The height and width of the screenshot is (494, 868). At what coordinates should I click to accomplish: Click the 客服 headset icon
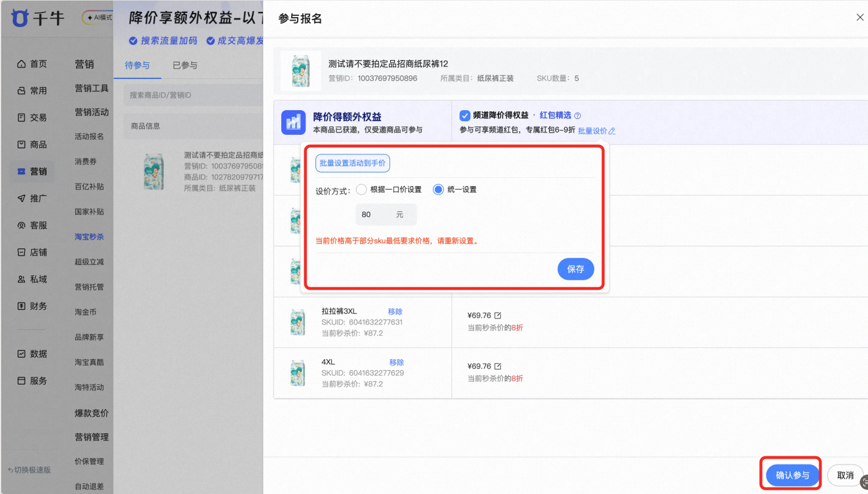tap(22, 226)
